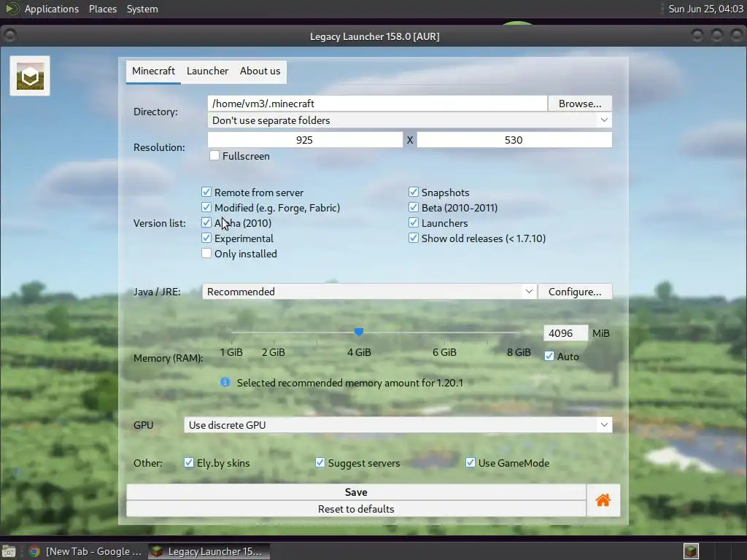Open the Applications menu
747x560 pixels.
[52, 9]
